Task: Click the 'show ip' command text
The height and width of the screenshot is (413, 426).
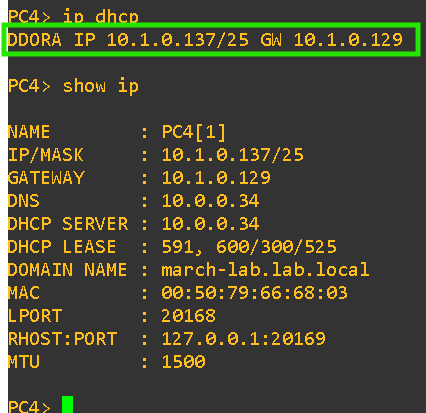Action: [101, 86]
